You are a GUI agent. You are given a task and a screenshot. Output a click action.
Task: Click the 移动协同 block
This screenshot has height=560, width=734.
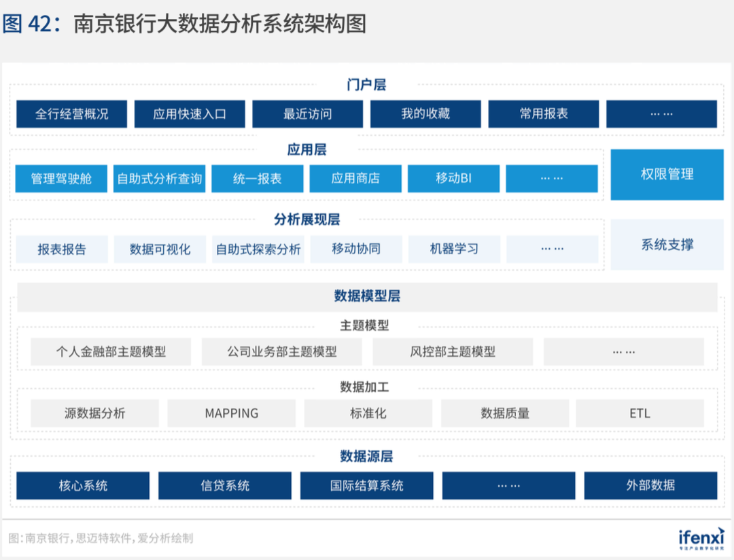click(356, 249)
